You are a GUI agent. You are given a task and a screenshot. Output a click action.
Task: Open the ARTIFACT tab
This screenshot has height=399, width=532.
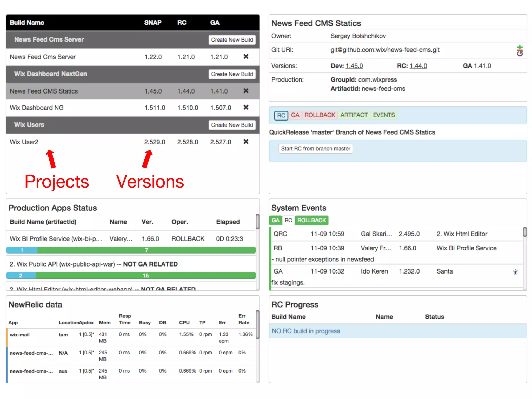point(354,115)
